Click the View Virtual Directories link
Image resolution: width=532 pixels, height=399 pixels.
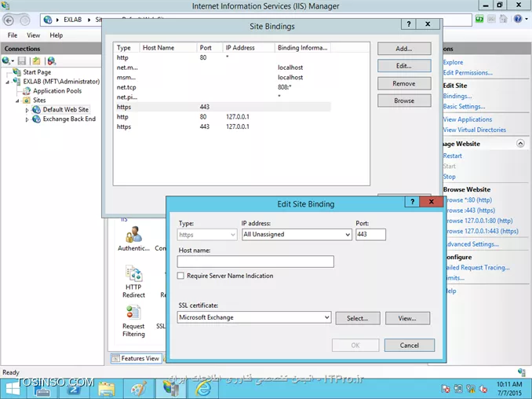point(475,130)
